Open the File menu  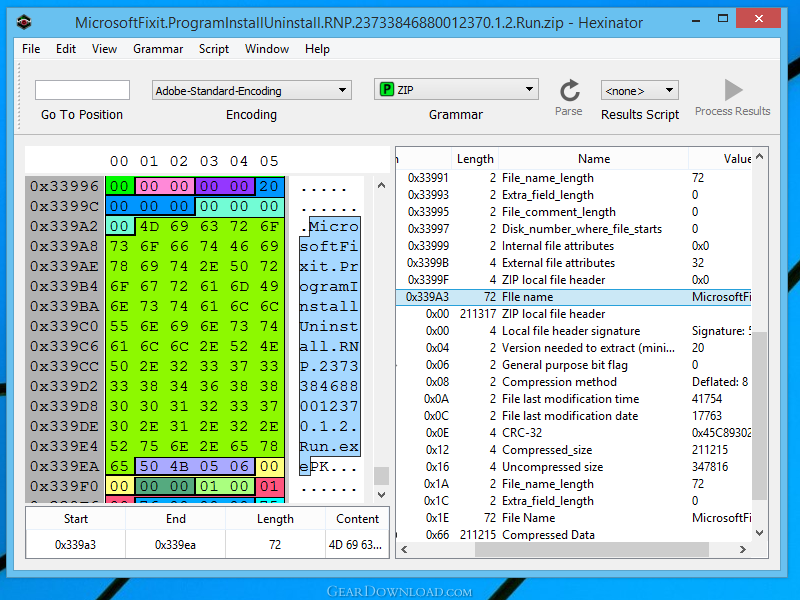tap(31, 49)
